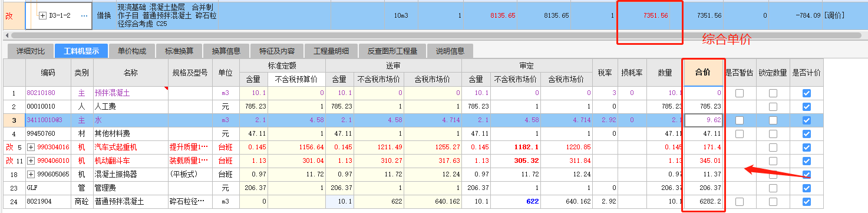Select code cell 3411001003 for 水
This screenshot has width=868, height=213.
pyautogui.click(x=48, y=120)
